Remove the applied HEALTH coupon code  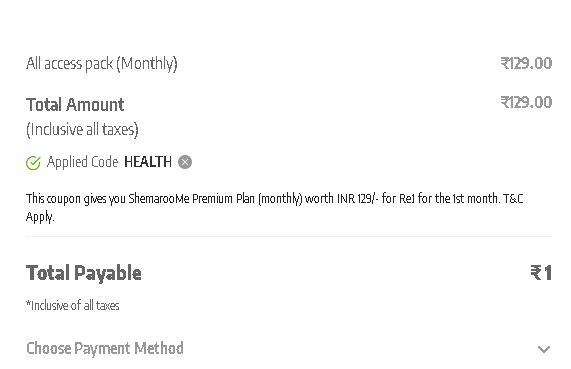pos(185,162)
